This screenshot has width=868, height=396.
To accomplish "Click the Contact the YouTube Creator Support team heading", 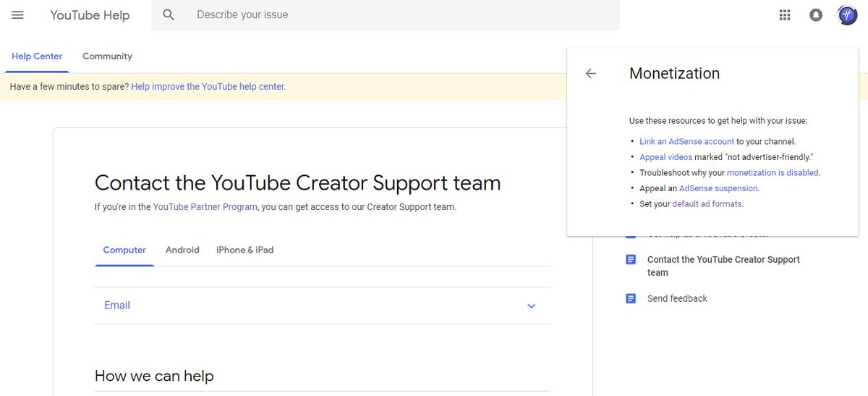I will point(297,182).
